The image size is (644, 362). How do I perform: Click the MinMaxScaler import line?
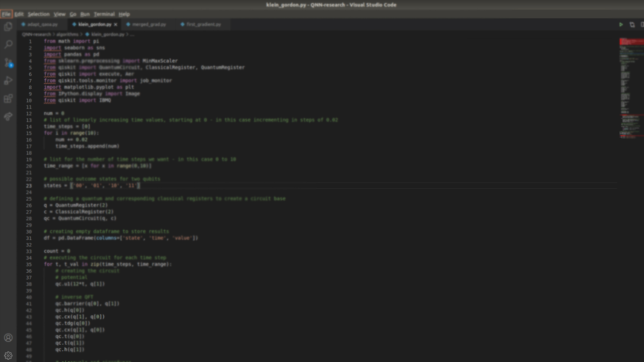(x=111, y=61)
